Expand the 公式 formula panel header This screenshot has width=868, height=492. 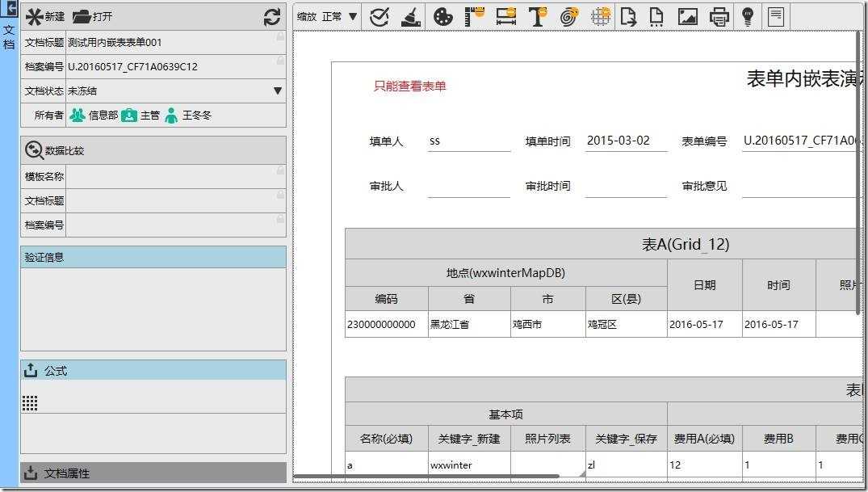tap(153, 370)
